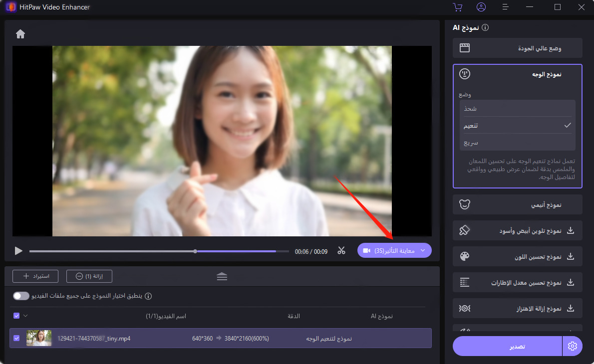Open the dropdown arrow beside the select-all checkbox
The width and height of the screenshot is (594, 364).
25,316
